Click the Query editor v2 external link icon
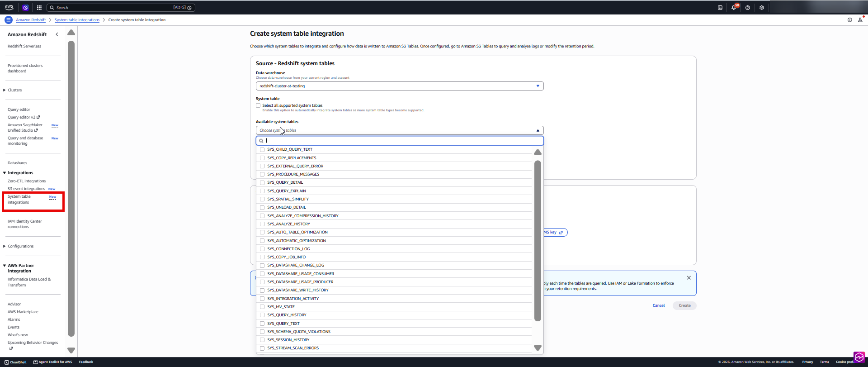Screen dimensions: 868x367 click(38, 117)
